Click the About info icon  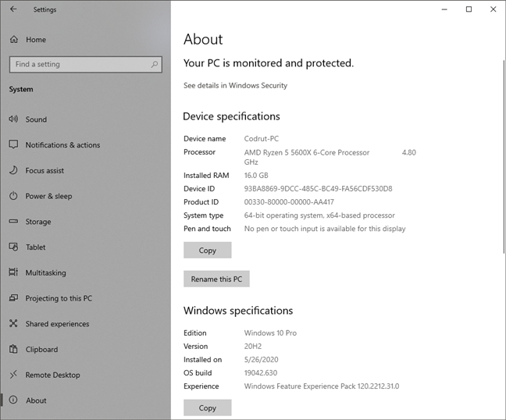[x=13, y=400]
